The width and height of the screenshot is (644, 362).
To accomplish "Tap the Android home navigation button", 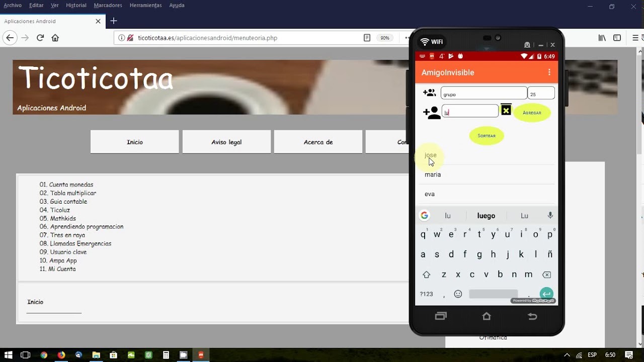I will [x=486, y=316].
